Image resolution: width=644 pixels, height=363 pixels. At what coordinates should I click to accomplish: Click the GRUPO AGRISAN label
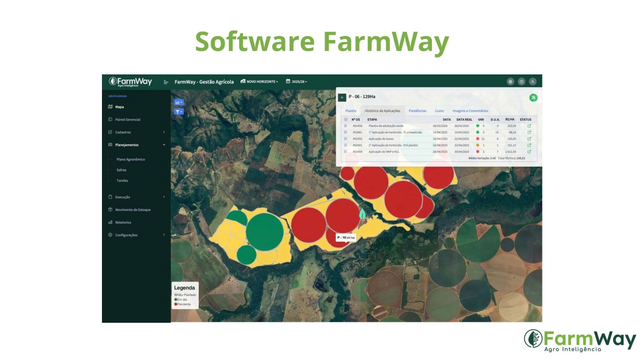coord(117,96)
